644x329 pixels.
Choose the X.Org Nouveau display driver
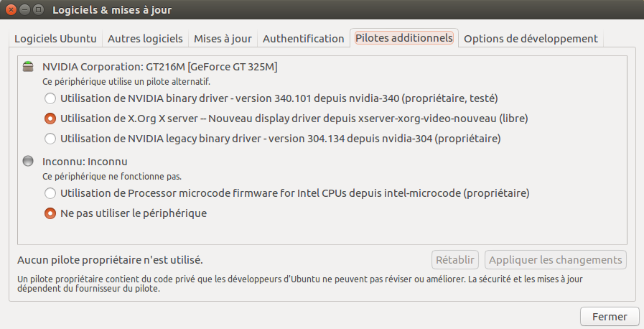(50, 118)
